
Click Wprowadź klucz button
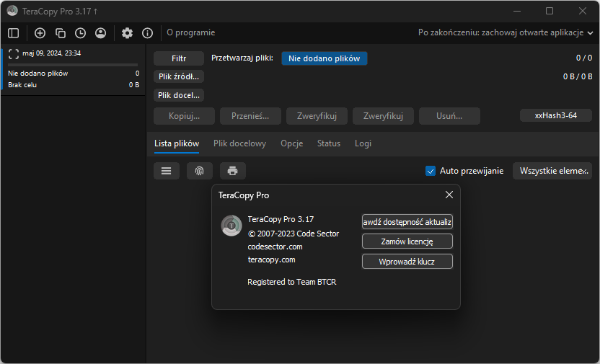pos(407,262)
